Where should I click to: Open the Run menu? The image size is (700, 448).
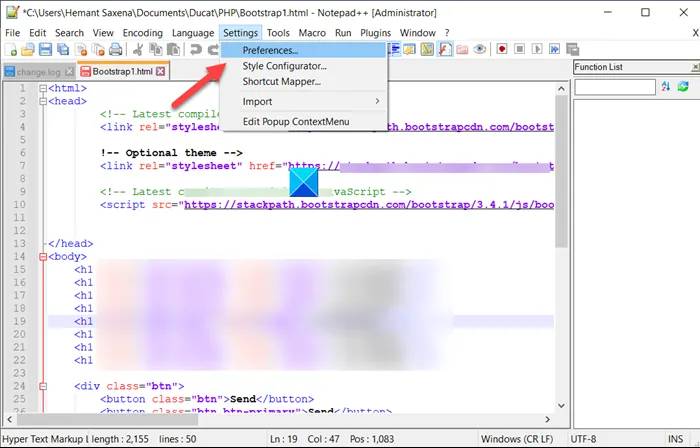coord(343,33)
